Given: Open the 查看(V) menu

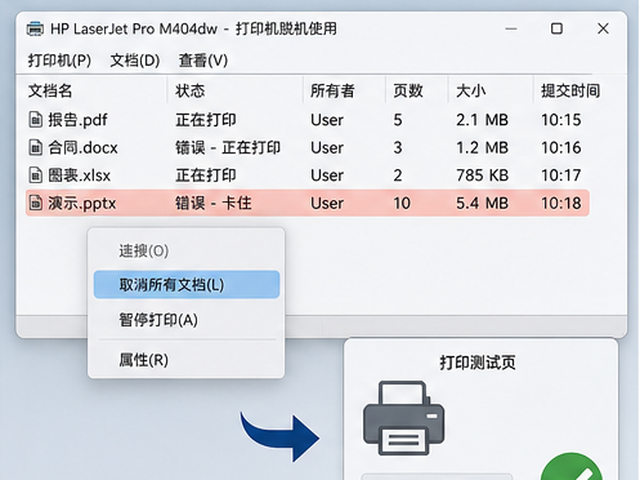Looking at the screenshot, I should click(x=203, y=60).
